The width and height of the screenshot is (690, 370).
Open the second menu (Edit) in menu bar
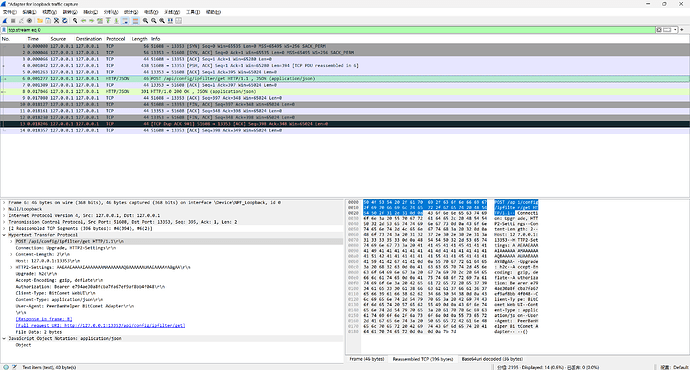29,12
